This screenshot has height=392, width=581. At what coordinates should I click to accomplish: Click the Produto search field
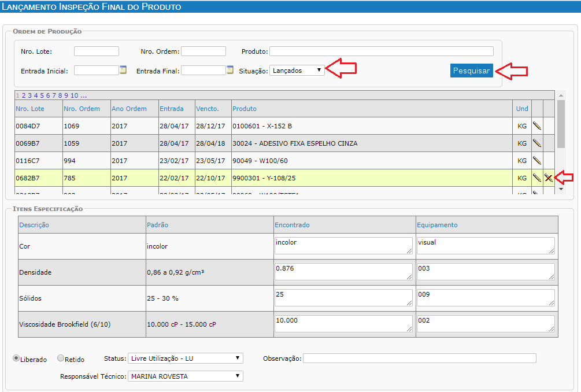382,51
